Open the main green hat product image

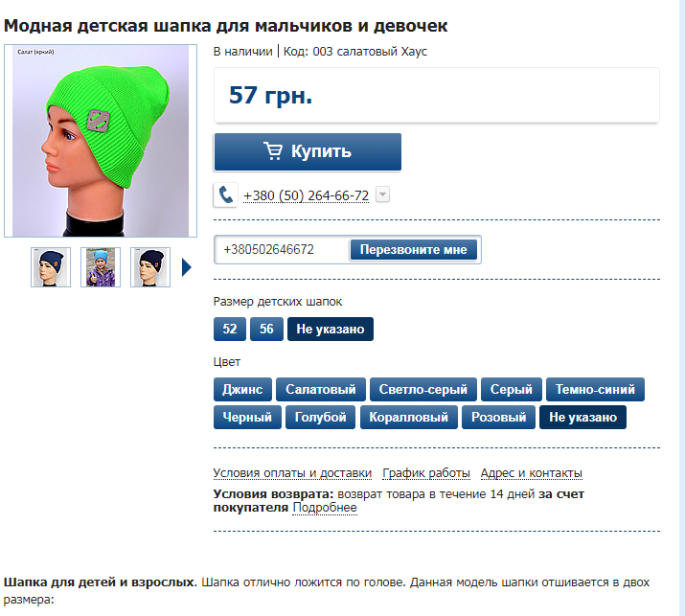pyautogui.click(x=101, y=141)
